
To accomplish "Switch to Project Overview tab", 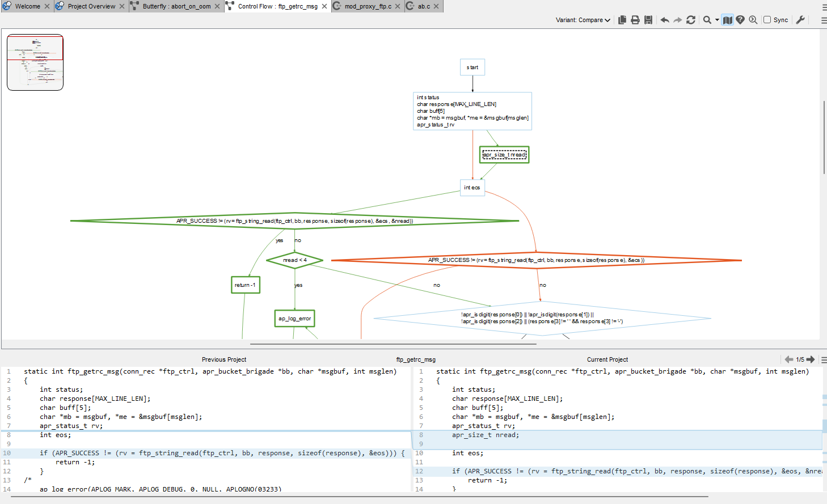I will [91, 6].
